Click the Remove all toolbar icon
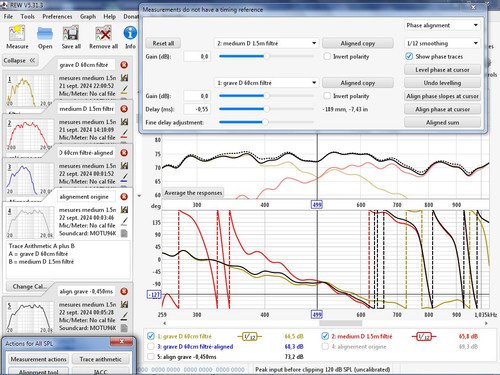Image resolution: width=500 pixels, height=375 pixels. pos(103,37)
